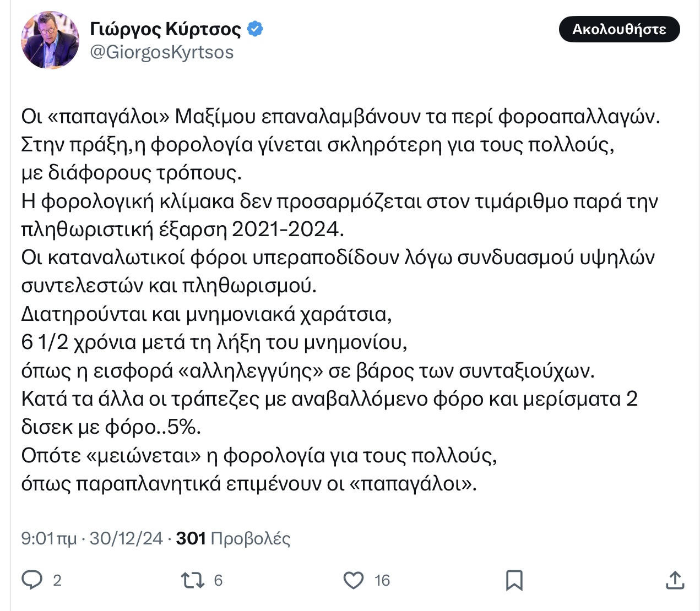Click the 9:01 πμ time text

pyautogui.click(x=48, y=538)
